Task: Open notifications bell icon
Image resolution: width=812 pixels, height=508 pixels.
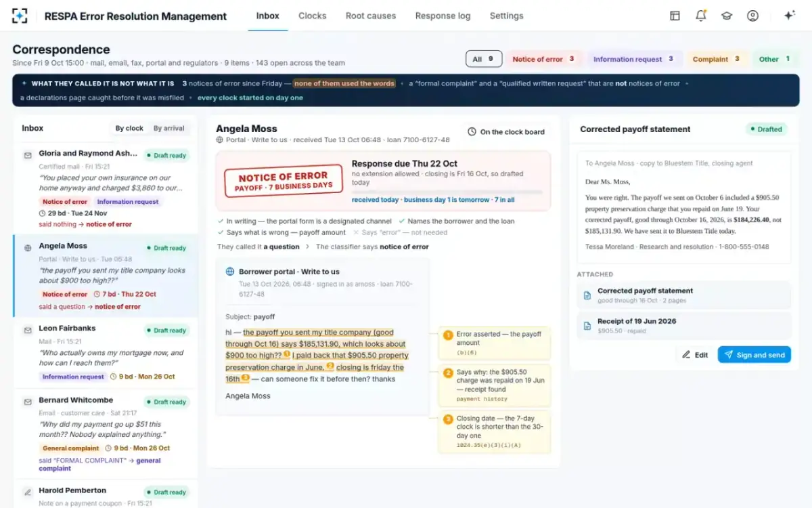Action: pos(701,16)
